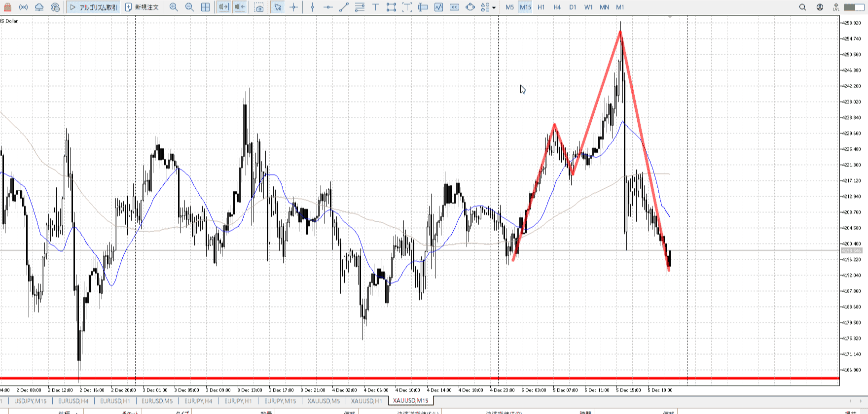Toggle Algo Trading (アルゴリズム取引) button
This screenshot has height=414, width=868.
pos(94,7)
